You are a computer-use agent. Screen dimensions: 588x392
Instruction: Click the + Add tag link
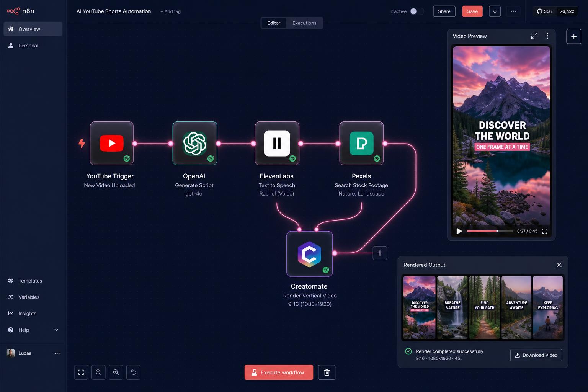pyautogui.click(x=170, y=11)
